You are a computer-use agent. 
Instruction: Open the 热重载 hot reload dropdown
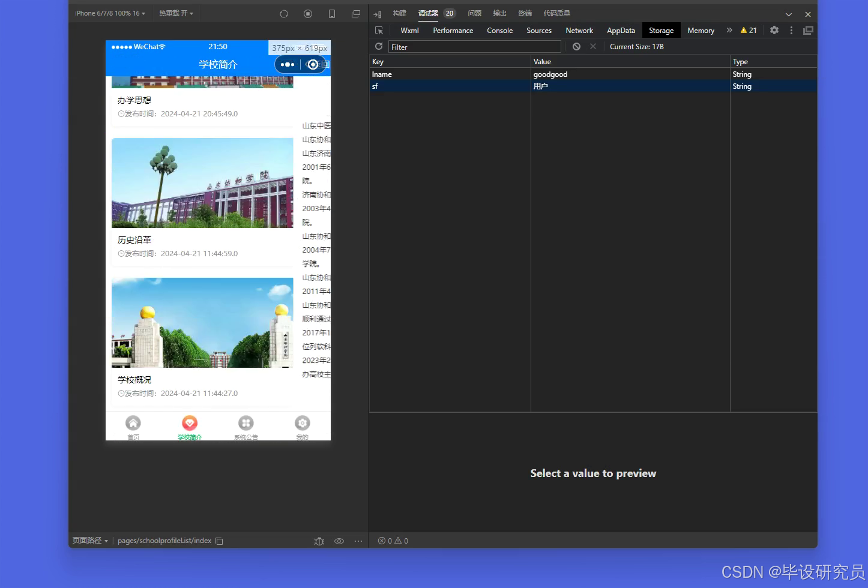(176, 13)
